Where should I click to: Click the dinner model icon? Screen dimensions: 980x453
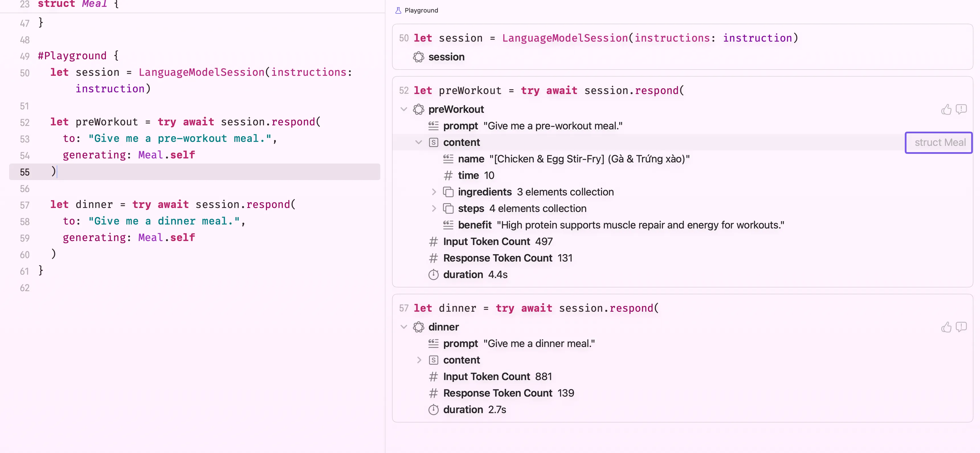418,327
